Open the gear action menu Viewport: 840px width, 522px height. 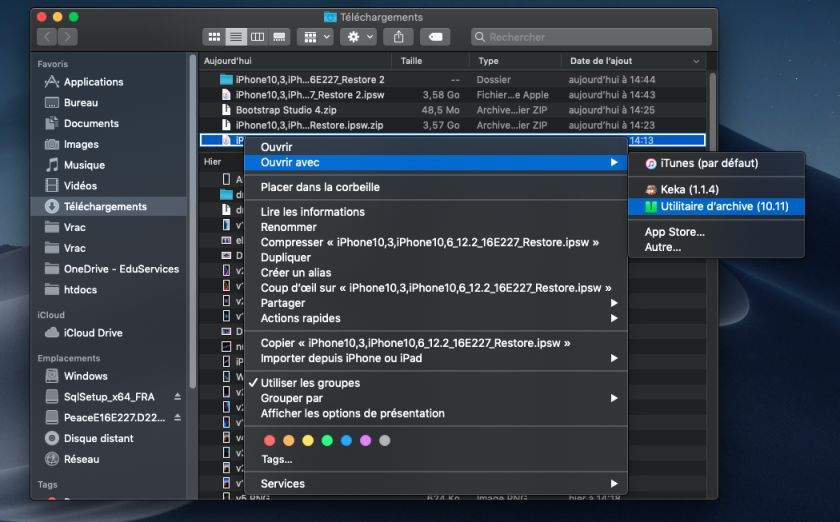(360, 37)
